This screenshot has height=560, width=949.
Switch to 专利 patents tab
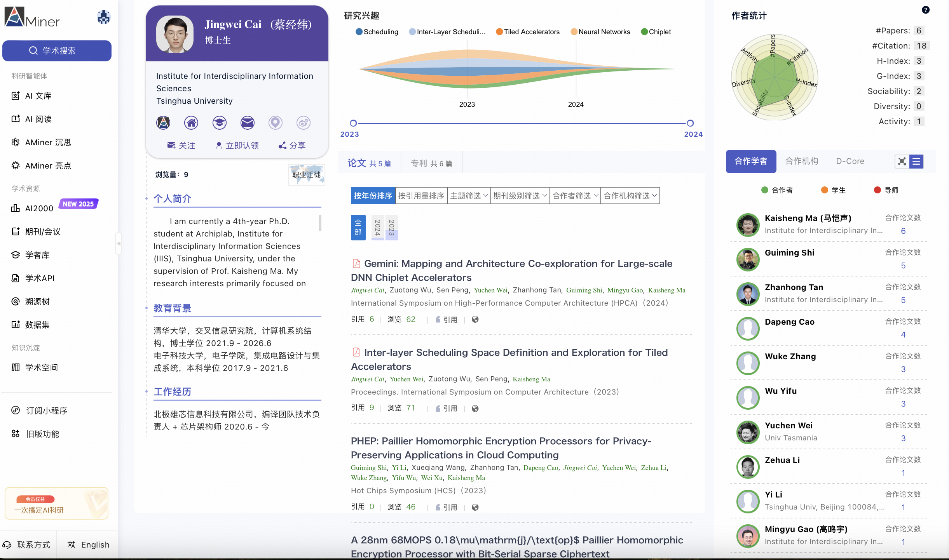(431, 163)
